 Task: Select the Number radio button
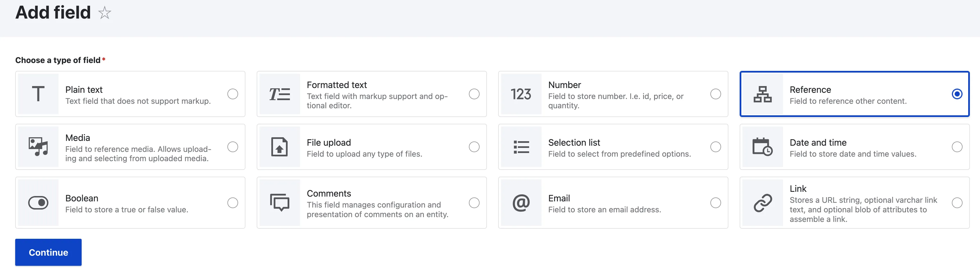715,94
